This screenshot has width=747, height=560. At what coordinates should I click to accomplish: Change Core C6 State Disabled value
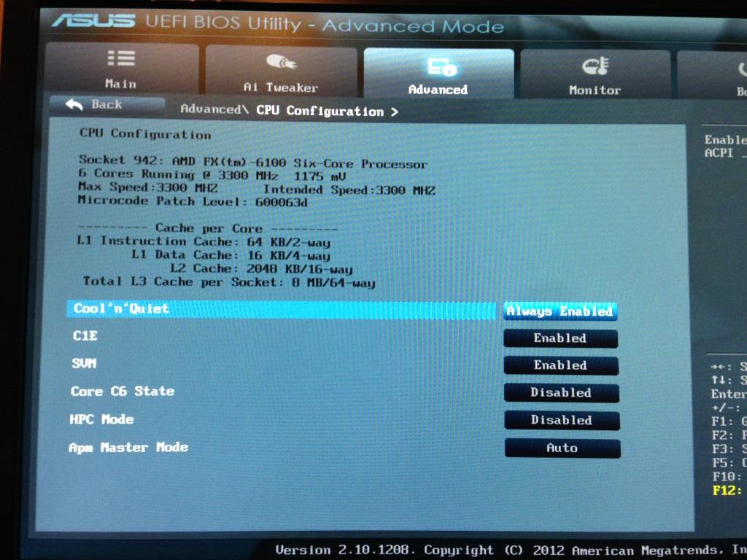(x=561, y=393)
